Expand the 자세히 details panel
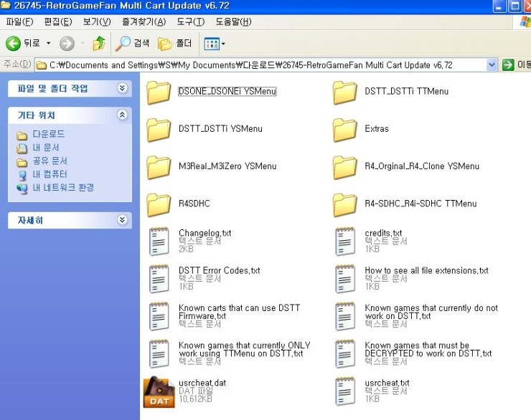The image size is (531, 420). click(x=122, y=220)
